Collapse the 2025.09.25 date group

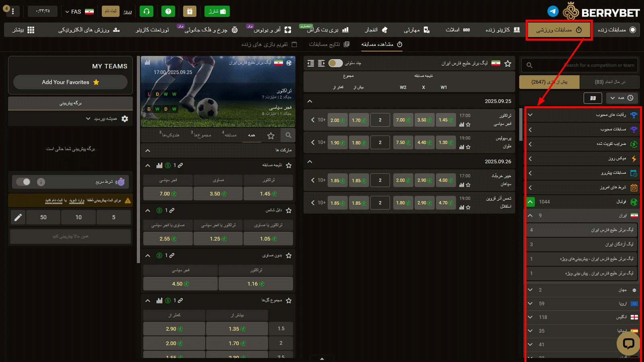[310, 101]
